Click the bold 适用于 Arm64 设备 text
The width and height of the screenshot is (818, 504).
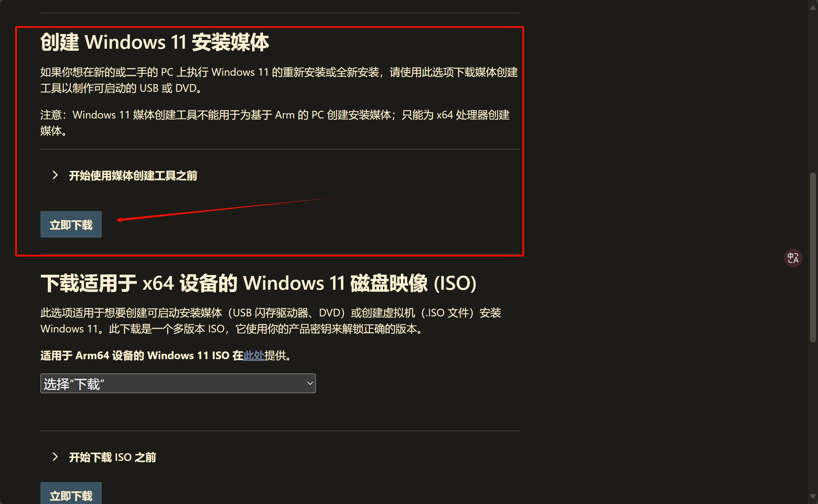pos(142,355)
